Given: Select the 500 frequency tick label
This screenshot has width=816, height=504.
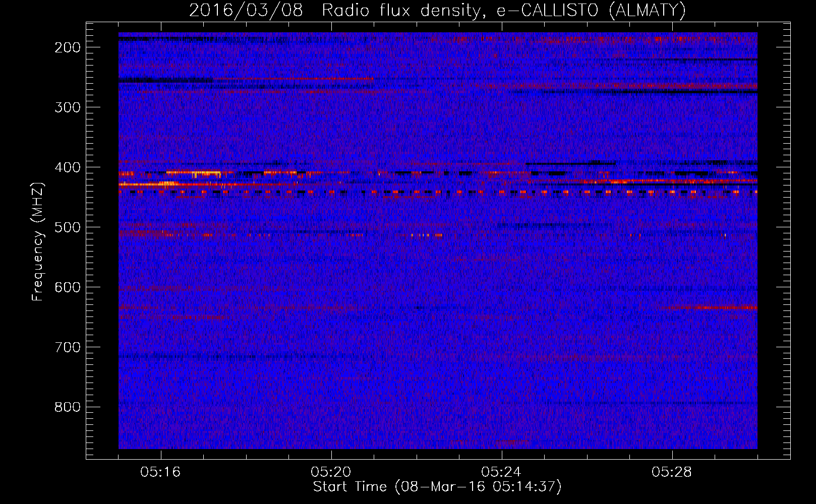Looking at the screenshot, I should [x=68, y=227].
